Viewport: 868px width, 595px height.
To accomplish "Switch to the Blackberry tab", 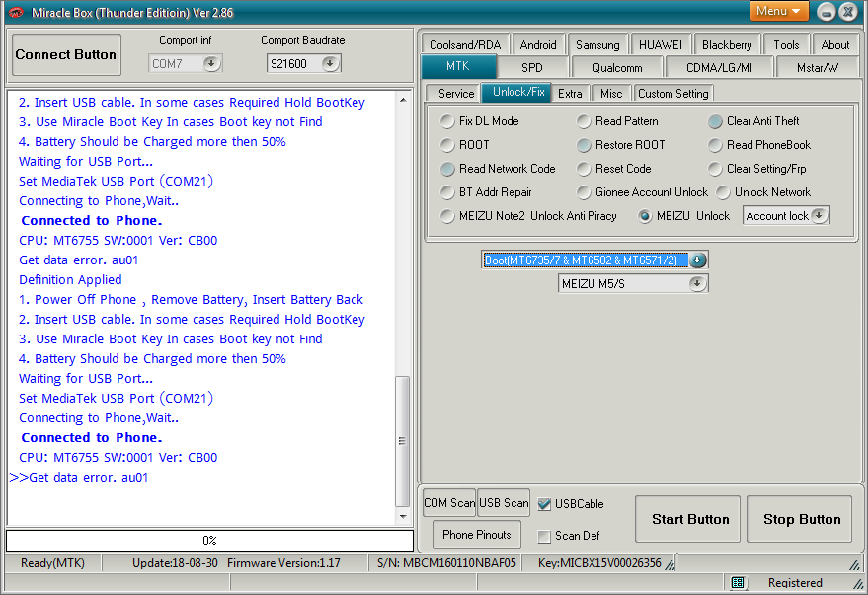I will click(727, 44).
